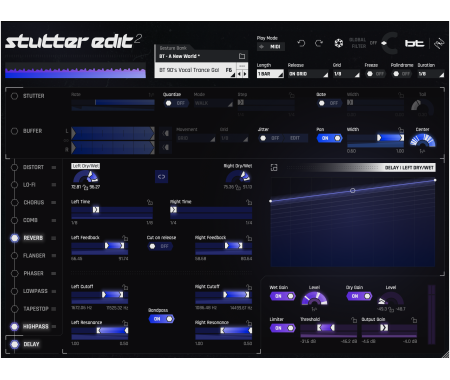Open the Stutter Mode WALK dropdown
The image size is (450, 380).
[213, 103]
